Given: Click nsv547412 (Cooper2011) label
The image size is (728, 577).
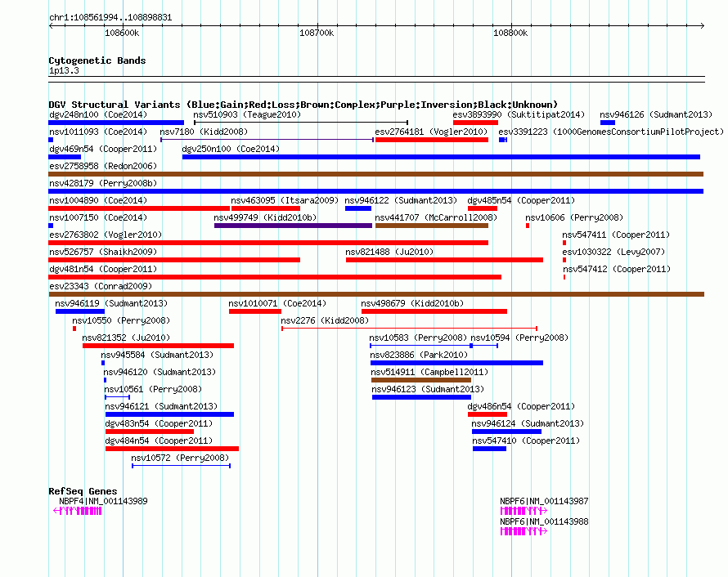Looking at the screenshot, I should click(x=617, y=269).
